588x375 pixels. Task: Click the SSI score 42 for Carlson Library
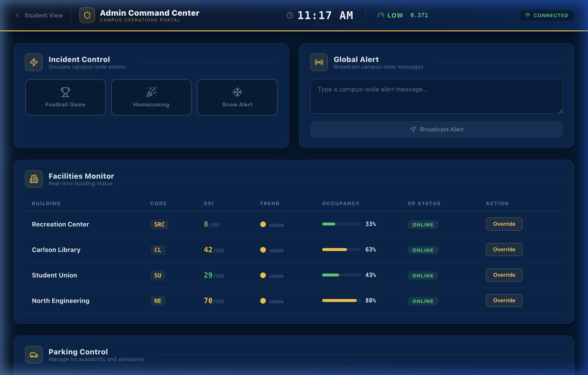click(x=208, y=250)
